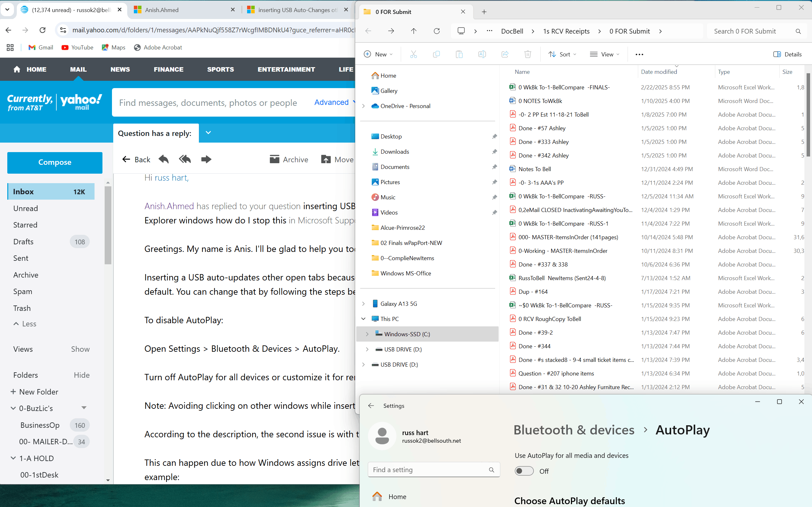Expand the Galaxy A13 5G tree node
The width and height of the screenshot is (812, 507).
[x=363, y=304]
